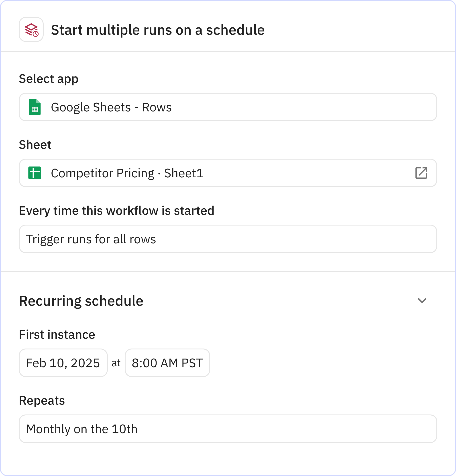Open the sheet in new tab icon

point(421,173)
